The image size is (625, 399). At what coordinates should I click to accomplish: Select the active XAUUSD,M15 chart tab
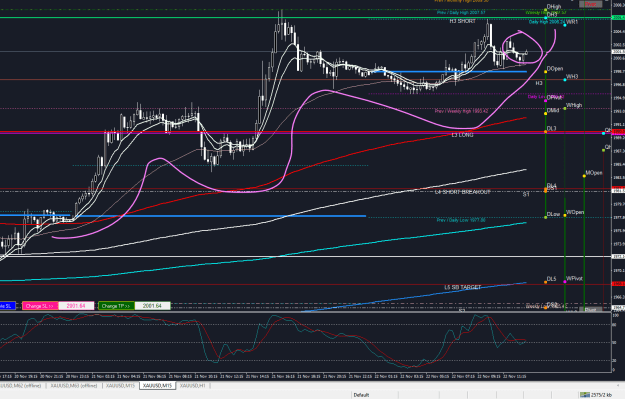[x=157, y=386]
